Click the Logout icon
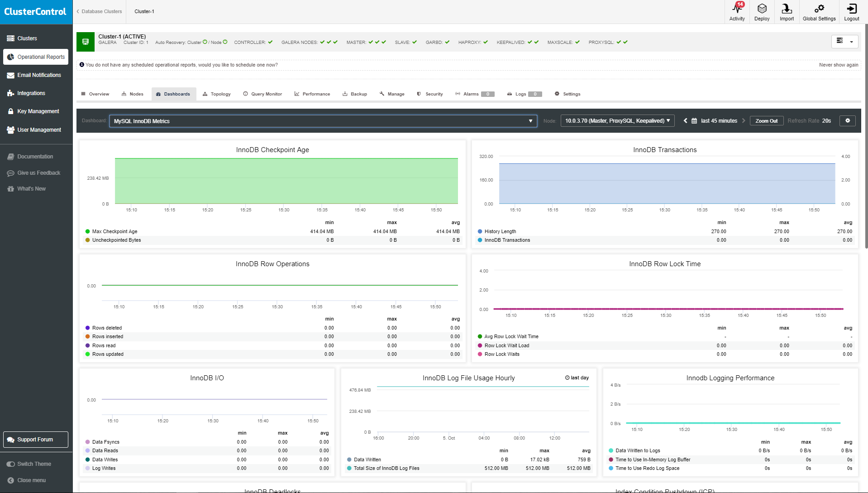 851,12
